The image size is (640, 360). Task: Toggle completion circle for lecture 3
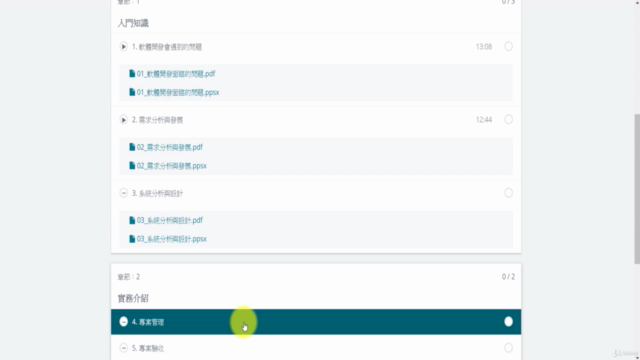[x=508, y=193]
